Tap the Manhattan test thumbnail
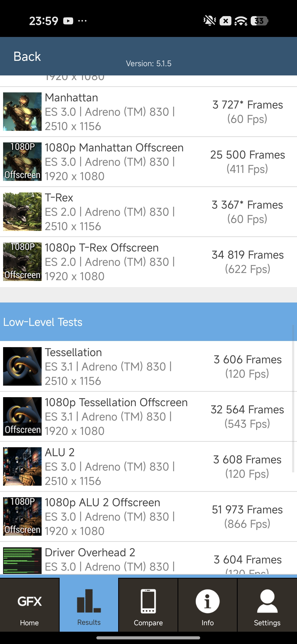This screenshot has height=644, width=297. coord(22,112)
